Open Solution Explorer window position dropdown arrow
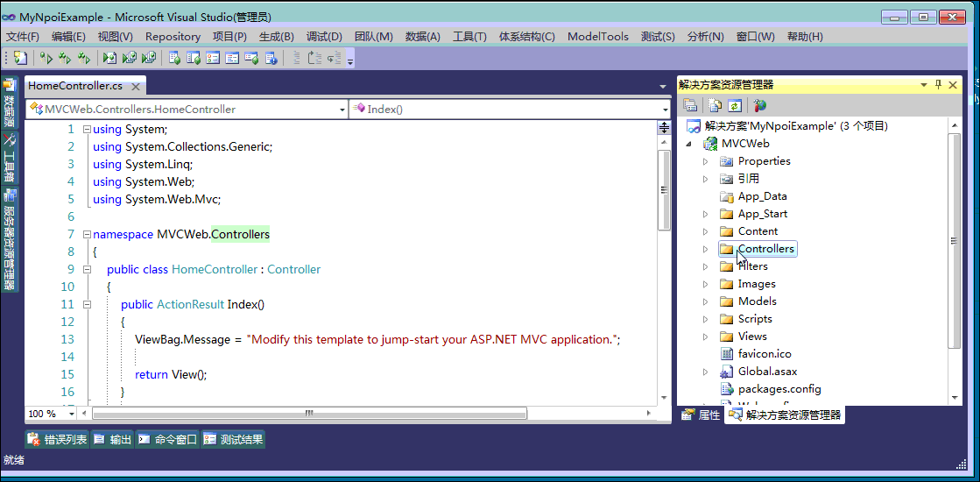The image size is (980, 482). coord(924,86)
